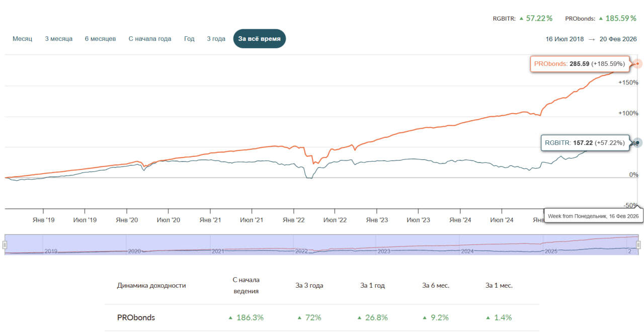Screen dimensions: 644x333
Task: Click the RGBITR end-point marker
Action: pyautogui.click(x=638, y=143)
